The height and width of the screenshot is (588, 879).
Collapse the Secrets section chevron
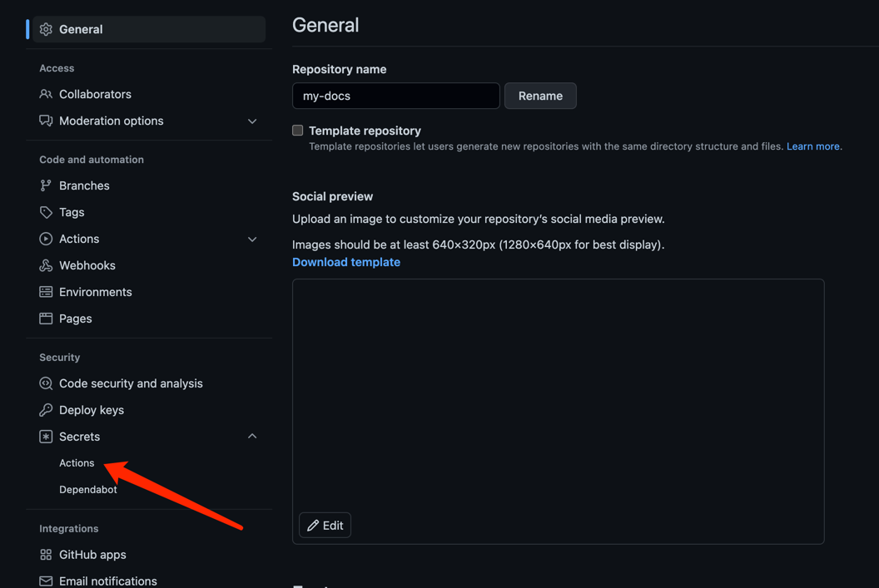point(252,437)
